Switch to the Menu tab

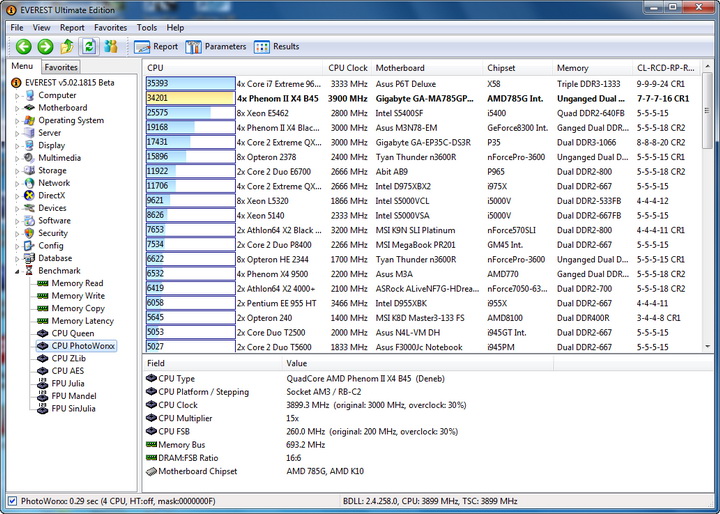coord(22,66)
